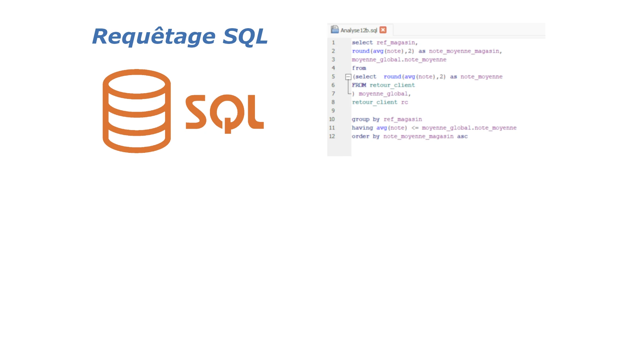
Task: Click the orange SQL logo text
Action: 224,113
